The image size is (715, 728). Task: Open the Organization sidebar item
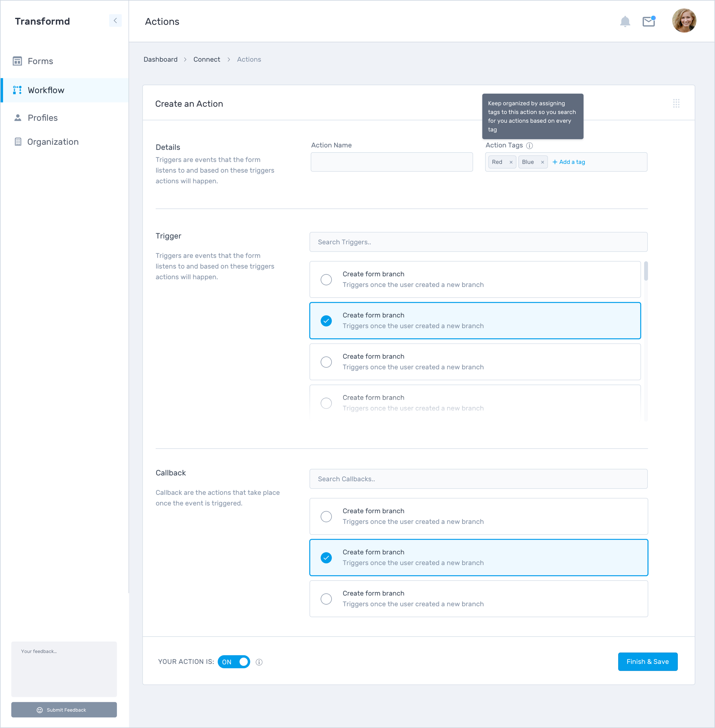coord(52,142)
